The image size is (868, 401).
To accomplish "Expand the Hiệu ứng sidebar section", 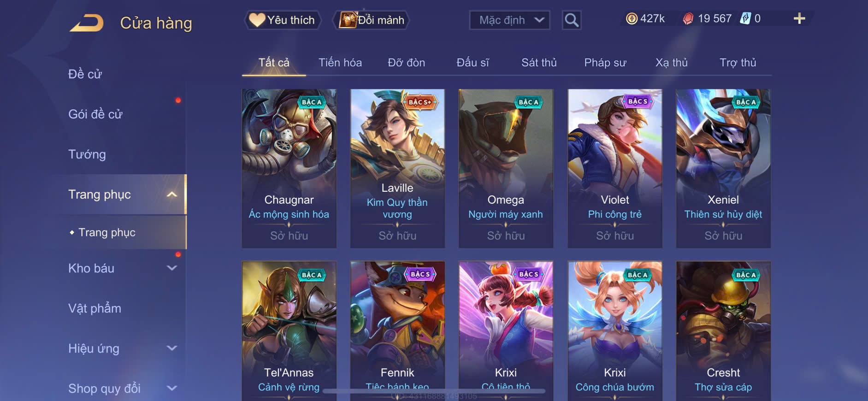I will (171, 348).
